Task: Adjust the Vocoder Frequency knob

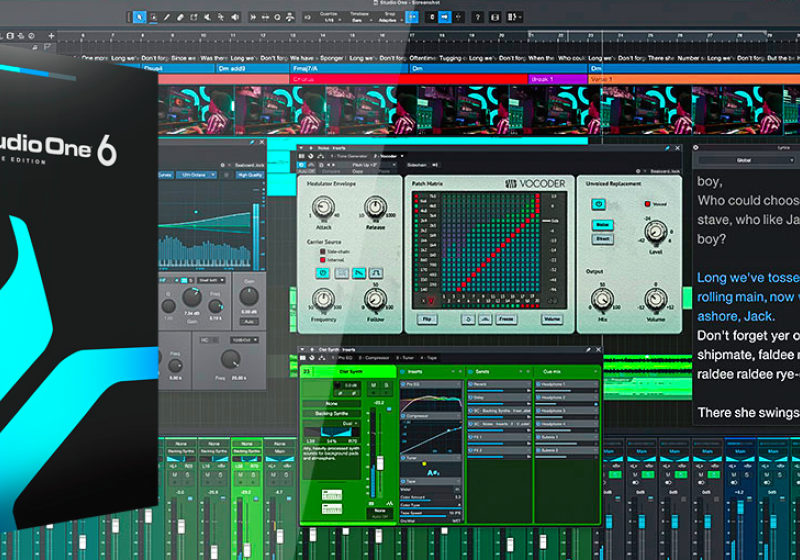Action: tap(323, 299)
